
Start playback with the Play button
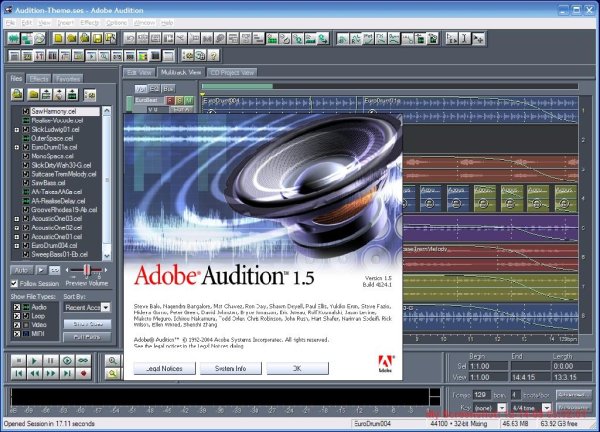click(x=34, y=360)
